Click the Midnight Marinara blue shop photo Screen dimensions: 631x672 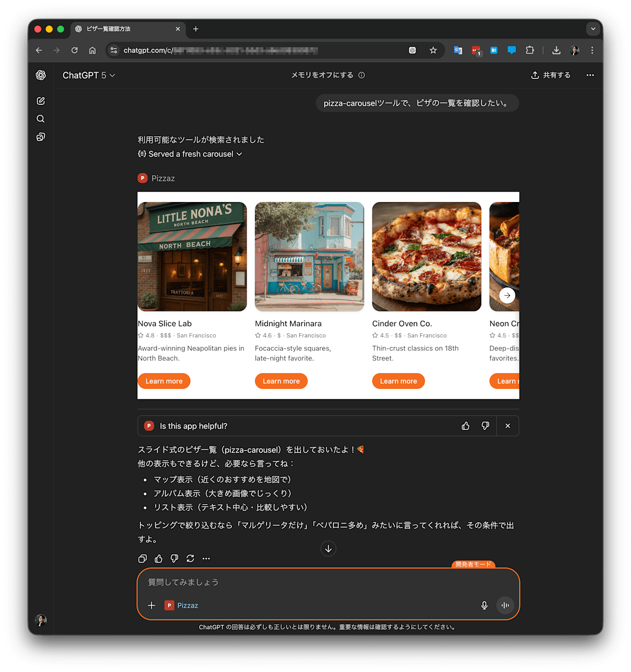309,257
